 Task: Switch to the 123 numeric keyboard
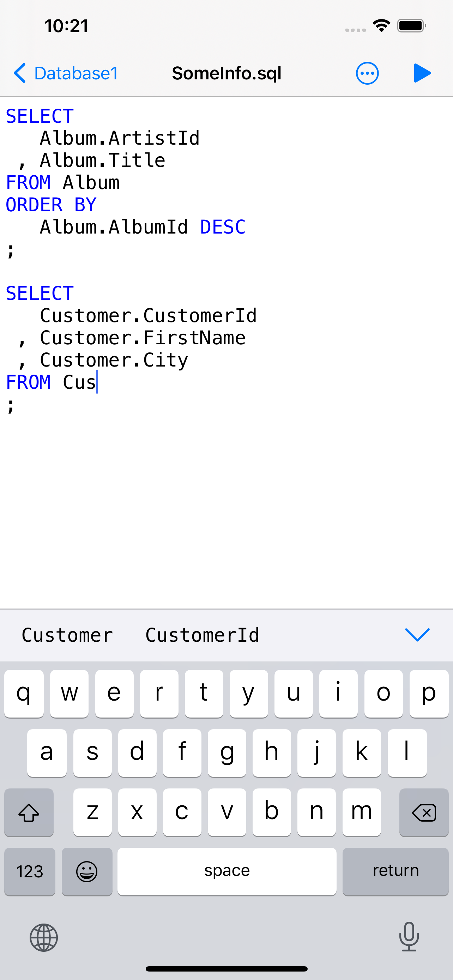click(x=30, y=872)
